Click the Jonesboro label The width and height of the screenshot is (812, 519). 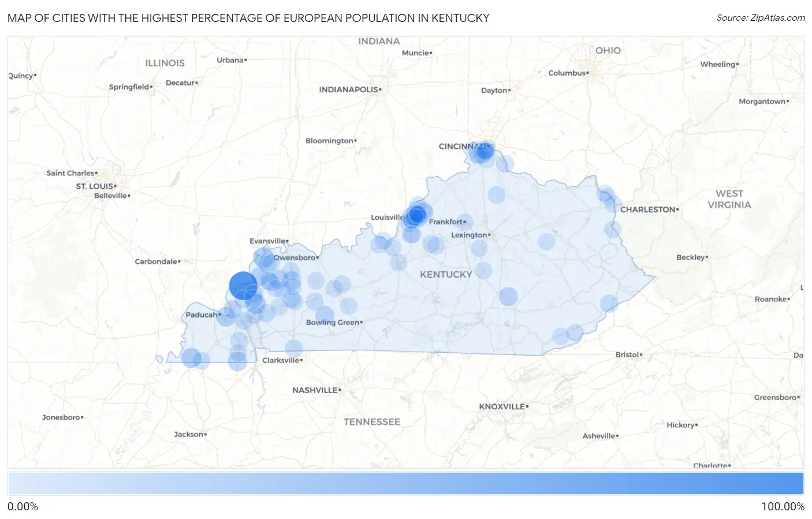[x=61, y=417]
